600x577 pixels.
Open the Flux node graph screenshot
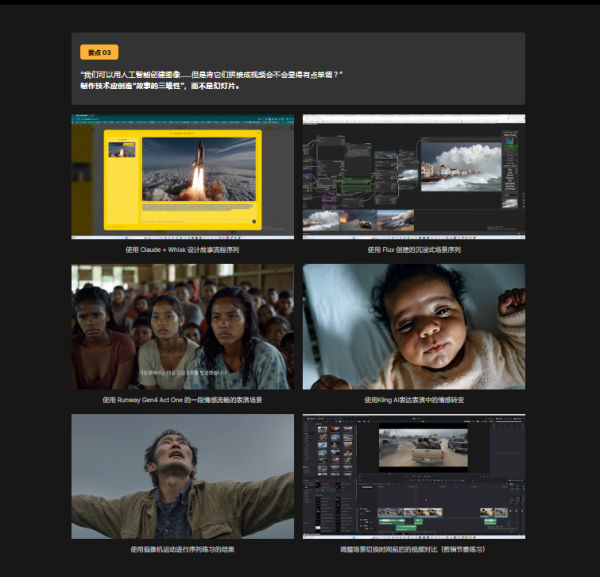tap(414, 176)
